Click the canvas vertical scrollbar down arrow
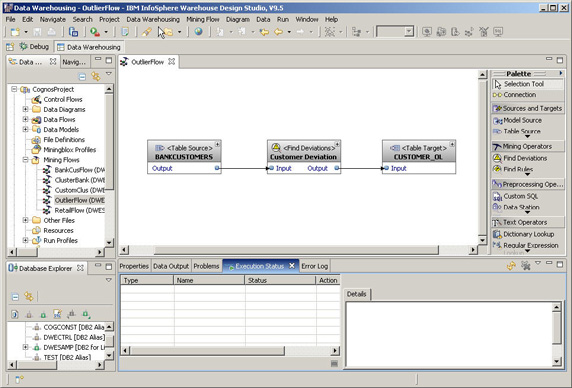Viewport: 572px width, 388px height. [482, 240]
